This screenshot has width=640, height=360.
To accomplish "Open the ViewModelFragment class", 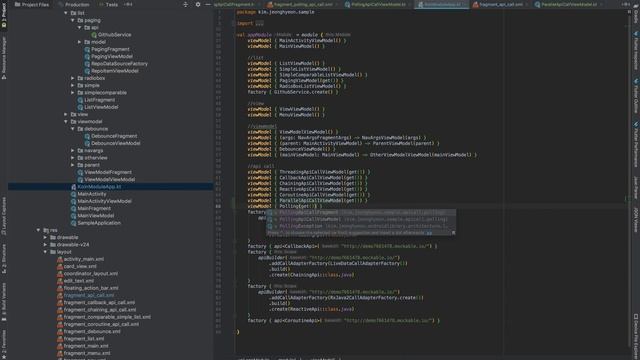I will 104,172.
